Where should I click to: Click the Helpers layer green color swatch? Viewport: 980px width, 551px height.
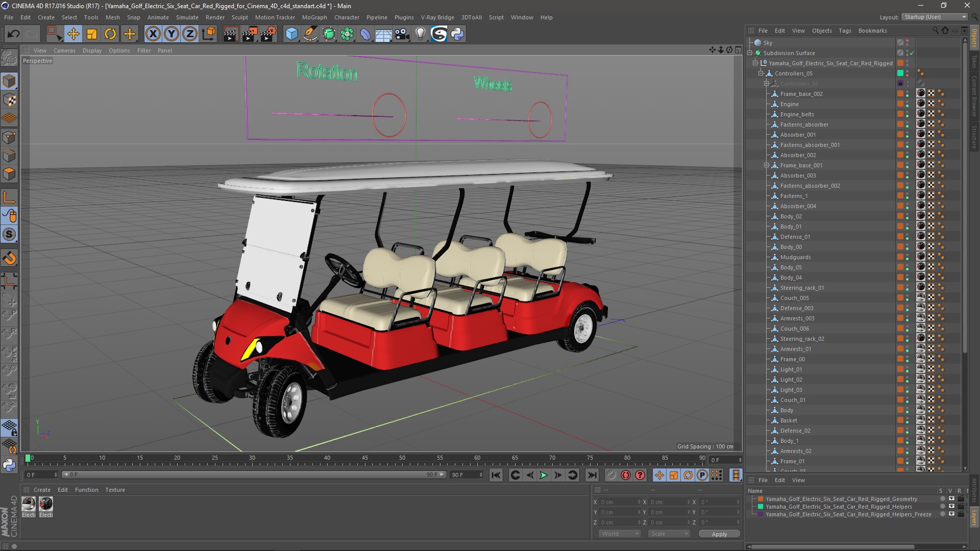tap(761, 507)
